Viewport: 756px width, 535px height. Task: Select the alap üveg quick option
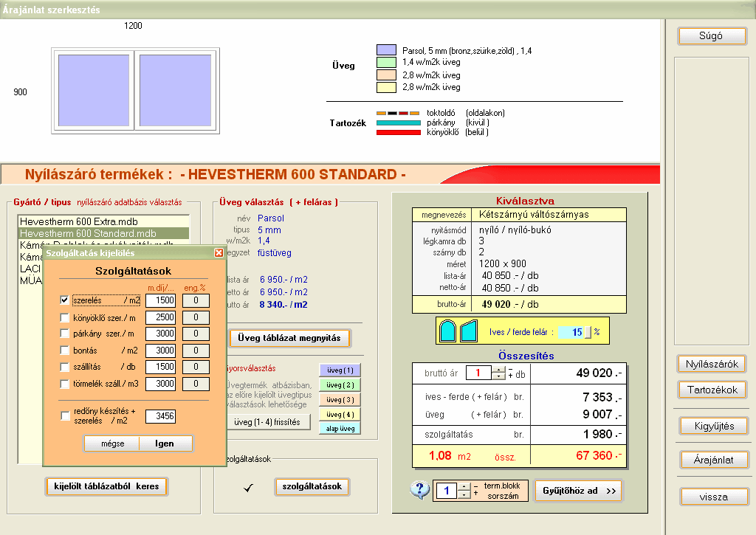(340, 429)
